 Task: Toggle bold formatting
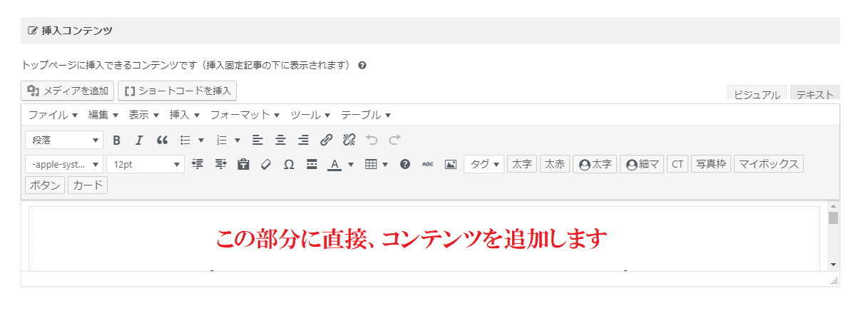pyautogui.click(x=117, y=140)
